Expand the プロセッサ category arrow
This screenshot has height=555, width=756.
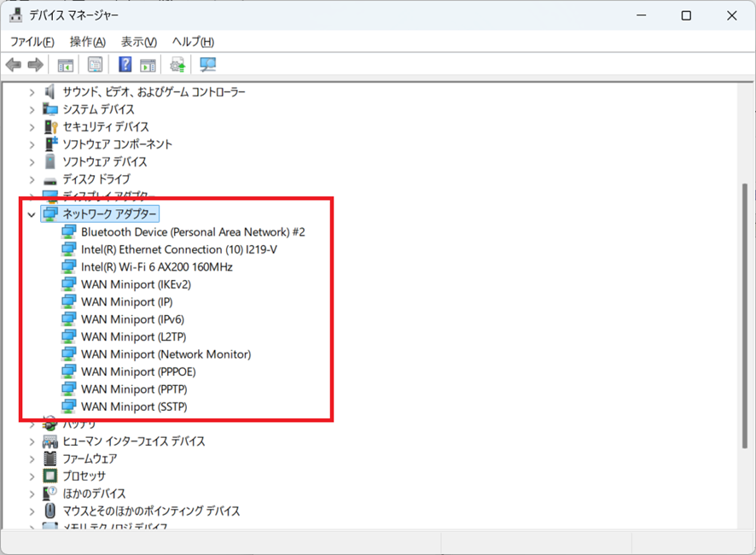[32, 476]
